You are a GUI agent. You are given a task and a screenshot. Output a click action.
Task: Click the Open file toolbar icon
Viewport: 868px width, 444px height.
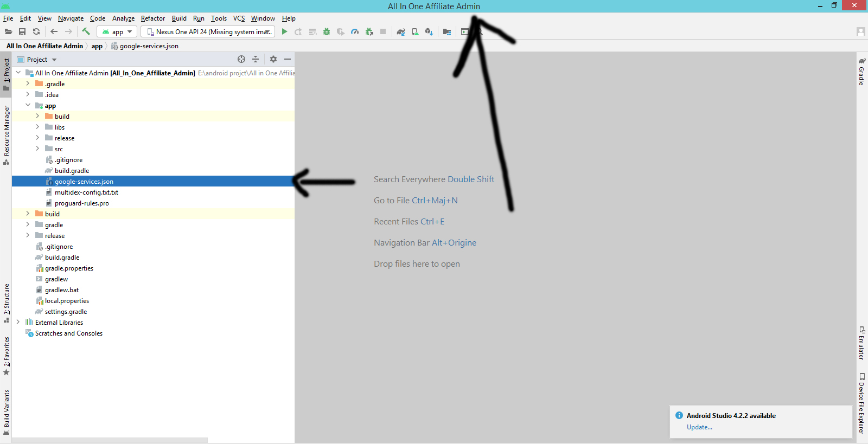click(8, 32)
